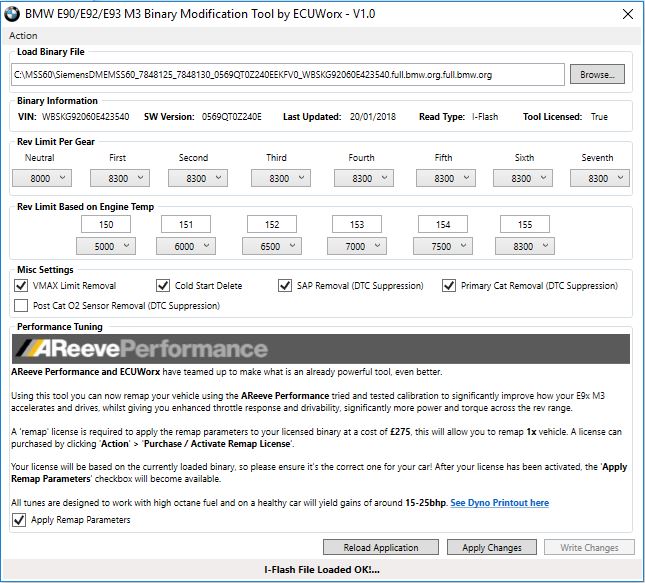Screen dimensions: 645x583
Task: Open the Fourth gear rev limit dropdown
Action: pos(364,178)
